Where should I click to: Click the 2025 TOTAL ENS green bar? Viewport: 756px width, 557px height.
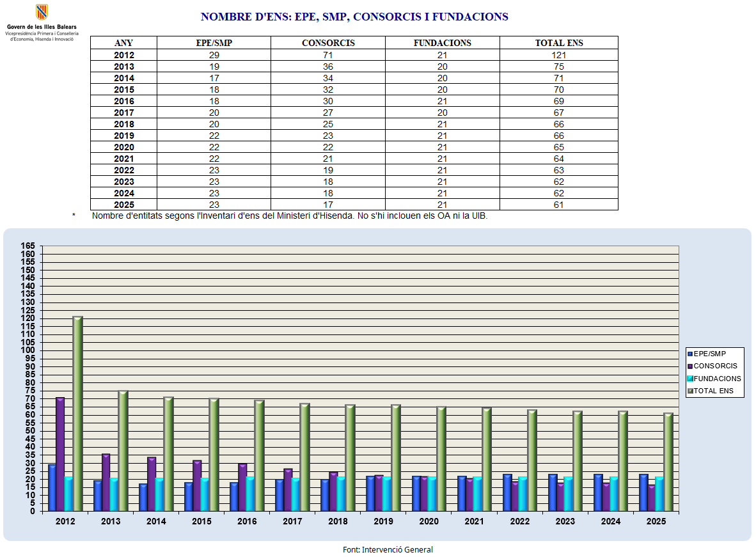668,462
